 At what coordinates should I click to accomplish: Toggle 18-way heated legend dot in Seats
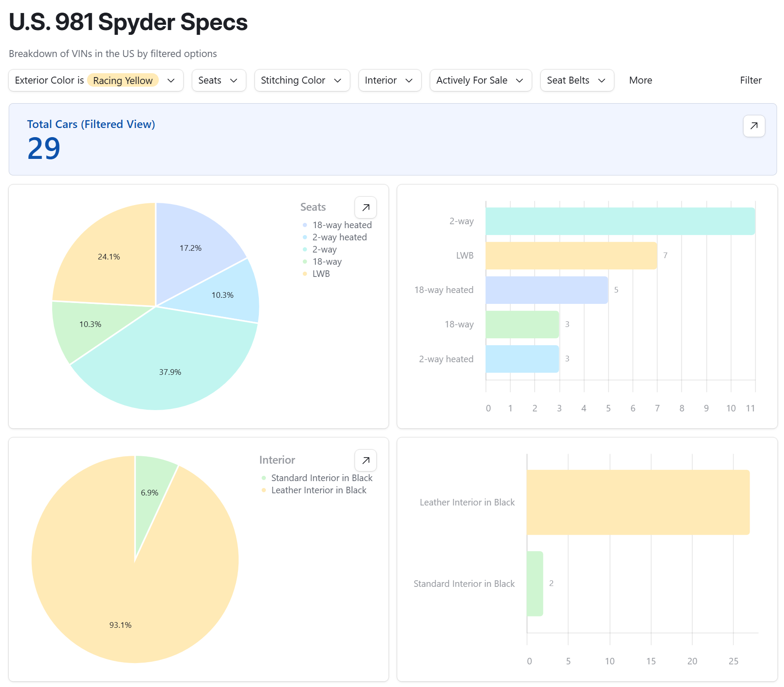(305, 225)
